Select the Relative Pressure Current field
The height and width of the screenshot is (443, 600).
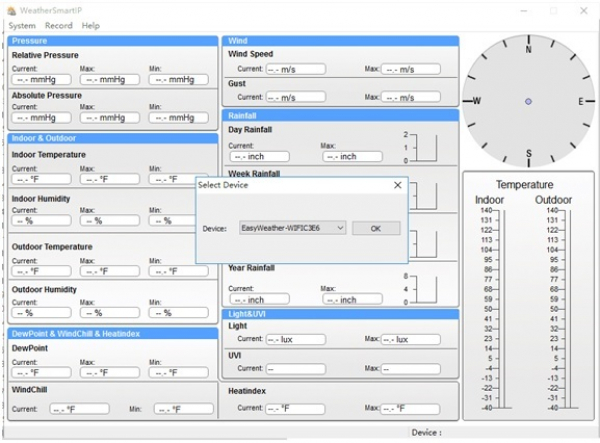pos(41,80)
